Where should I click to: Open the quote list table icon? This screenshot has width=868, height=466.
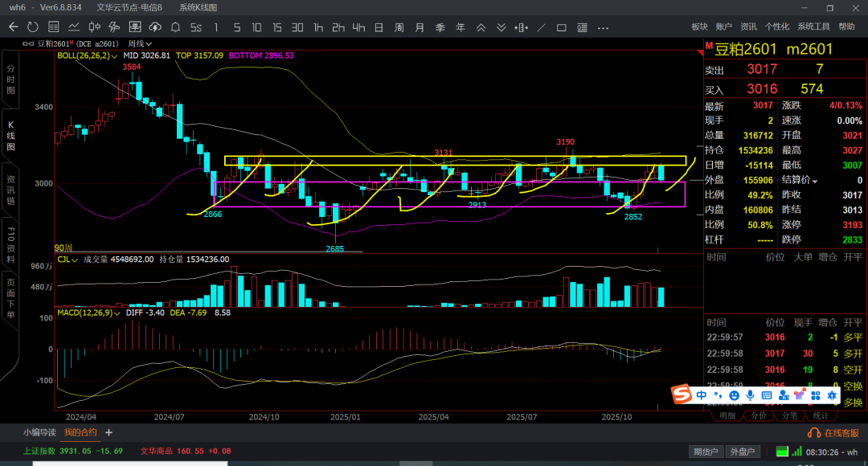[53, 27]
